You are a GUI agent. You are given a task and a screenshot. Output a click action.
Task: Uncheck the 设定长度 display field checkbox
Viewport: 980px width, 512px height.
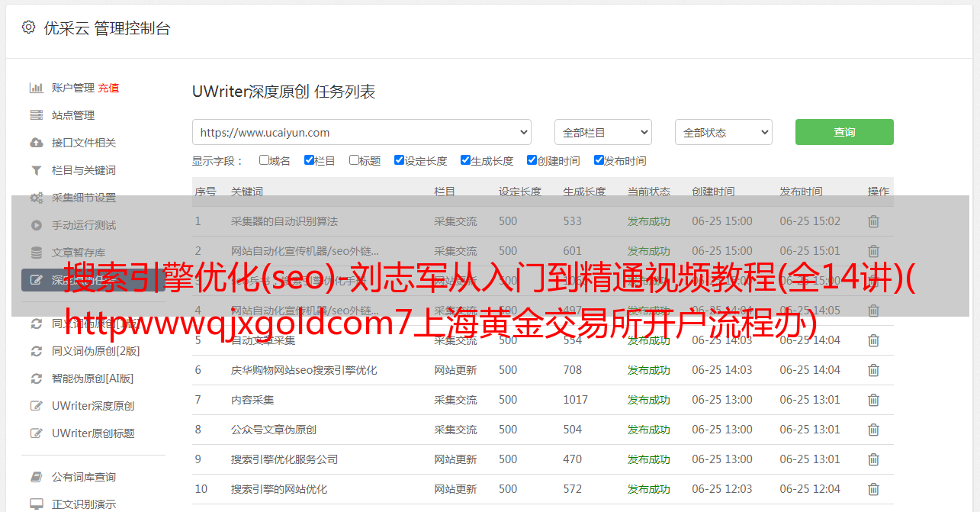click(399, 160)
